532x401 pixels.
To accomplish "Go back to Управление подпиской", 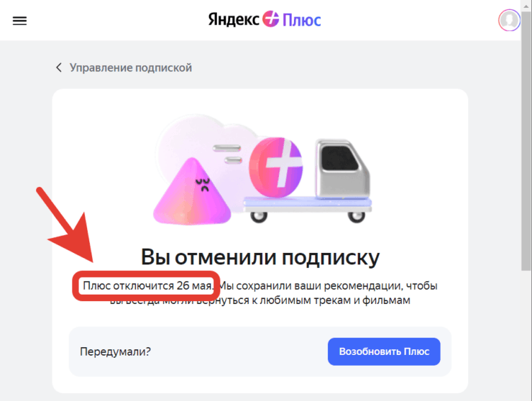I will 131,68.
